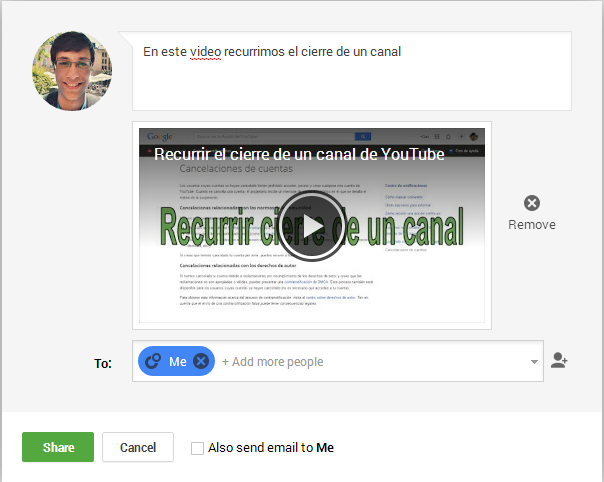Click the 'Me' circle chip label

point(178,361)
